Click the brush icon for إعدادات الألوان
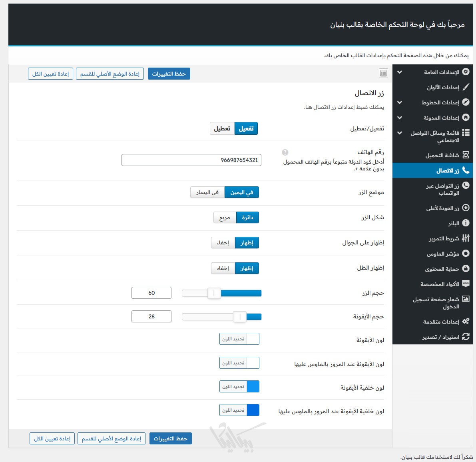 pyautogui.click(x=466, y=87)
